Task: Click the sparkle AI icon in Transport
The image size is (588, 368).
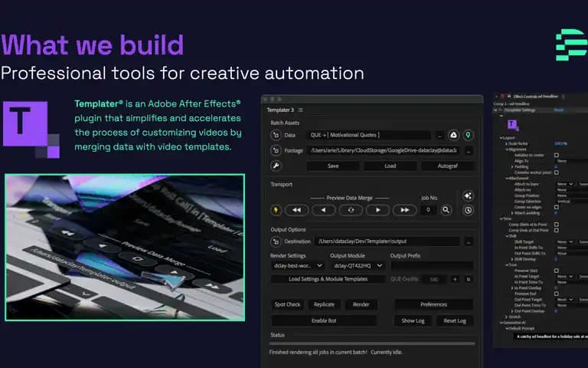Action: coord(468,195)
